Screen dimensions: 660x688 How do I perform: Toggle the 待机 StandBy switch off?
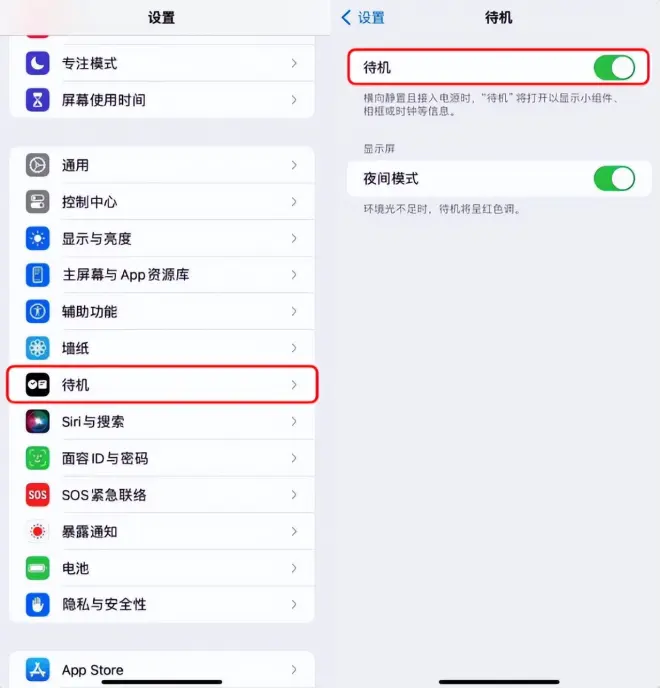point(614,68)
